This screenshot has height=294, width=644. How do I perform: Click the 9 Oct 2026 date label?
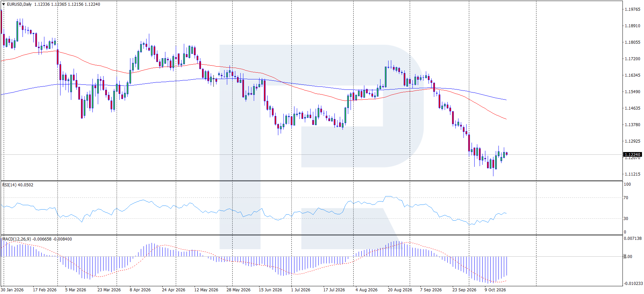495,290
